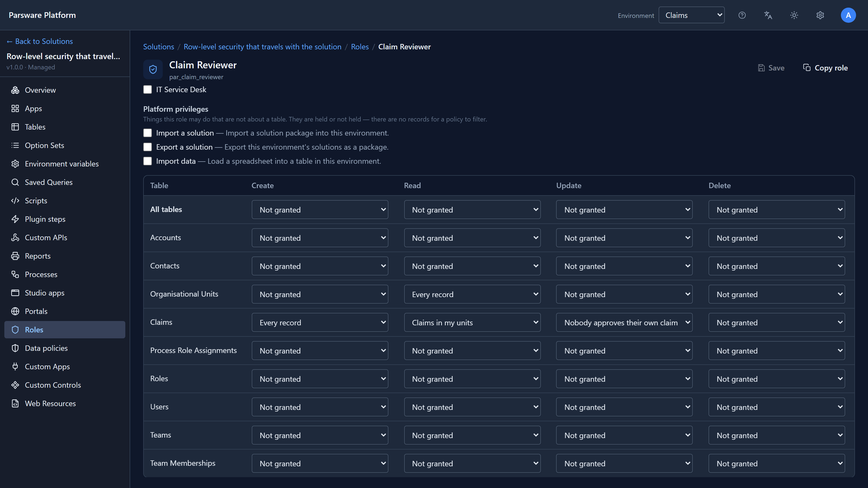Click Solutions breadcrumb link

159,47
